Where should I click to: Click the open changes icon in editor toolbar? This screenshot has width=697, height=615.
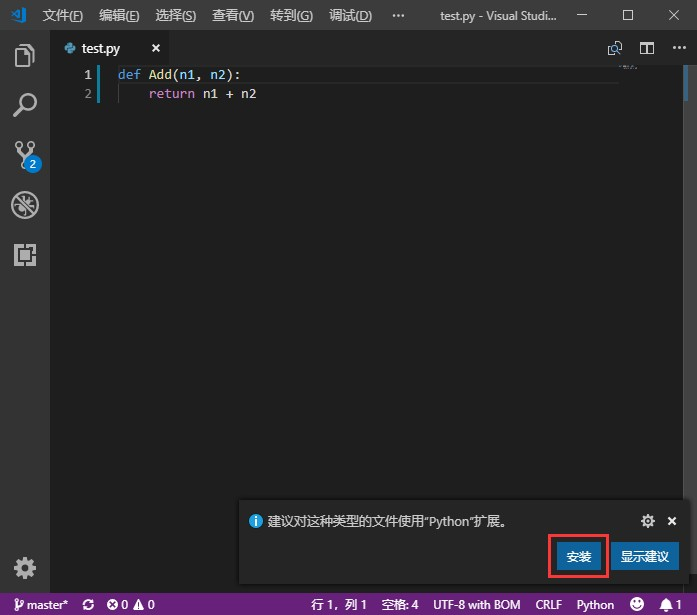pos(615,48)
